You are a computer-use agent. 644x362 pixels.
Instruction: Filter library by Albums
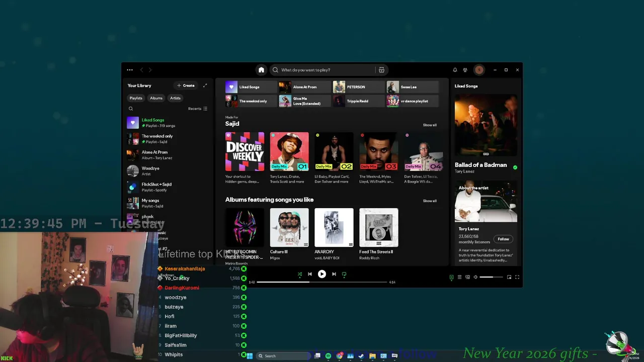[x=156, y=98]
